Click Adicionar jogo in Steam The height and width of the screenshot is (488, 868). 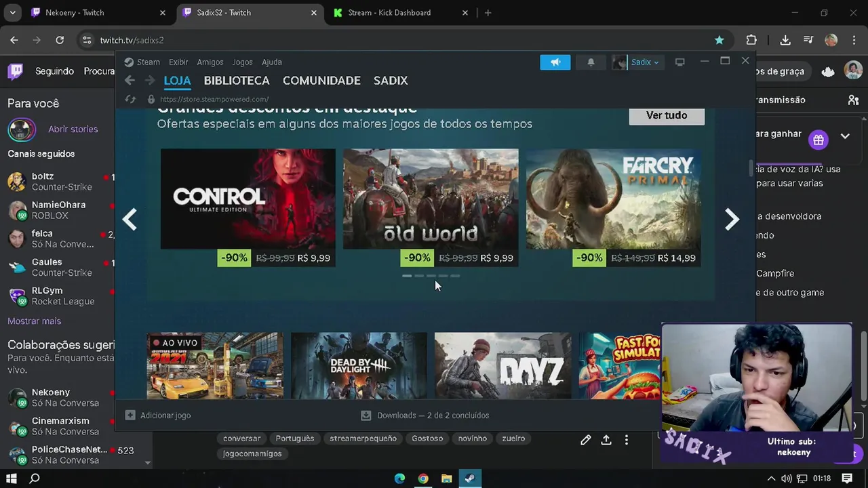coord(158,415)
